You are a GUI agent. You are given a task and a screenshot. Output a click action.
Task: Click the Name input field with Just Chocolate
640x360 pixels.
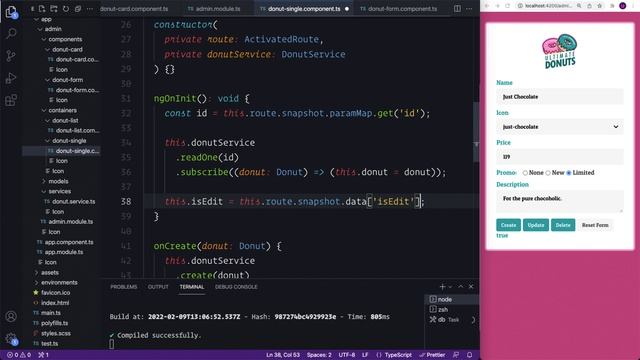pos(560,97)
